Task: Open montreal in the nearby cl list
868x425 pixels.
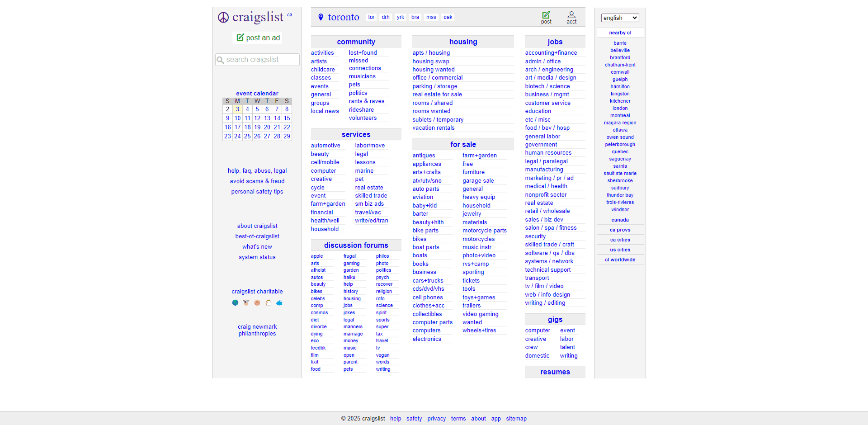Action: point(620,116)
